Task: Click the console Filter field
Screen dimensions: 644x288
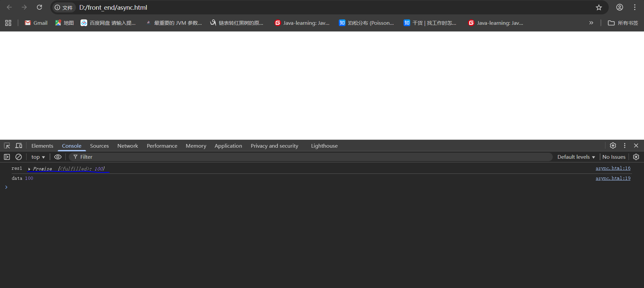Action: point(311,157)
